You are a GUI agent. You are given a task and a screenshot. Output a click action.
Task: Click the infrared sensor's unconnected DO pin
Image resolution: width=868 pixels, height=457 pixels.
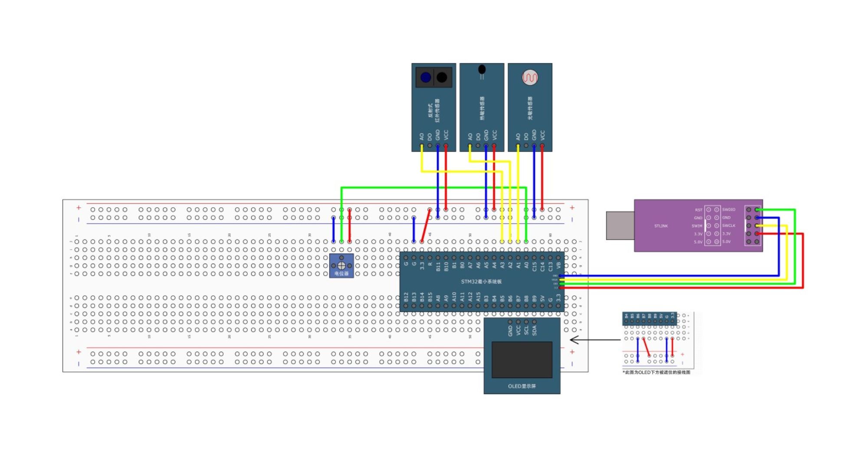coord(430,146)
